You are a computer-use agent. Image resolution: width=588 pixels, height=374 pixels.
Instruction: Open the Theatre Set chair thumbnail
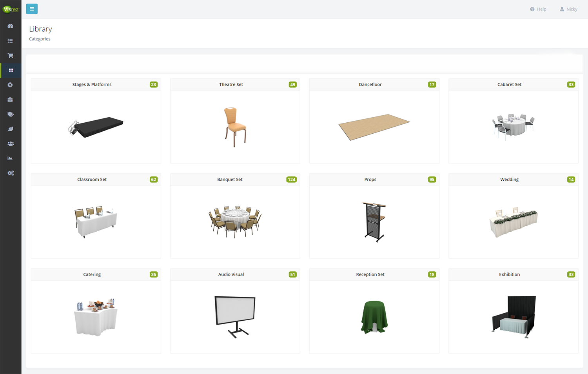[235, 127]
